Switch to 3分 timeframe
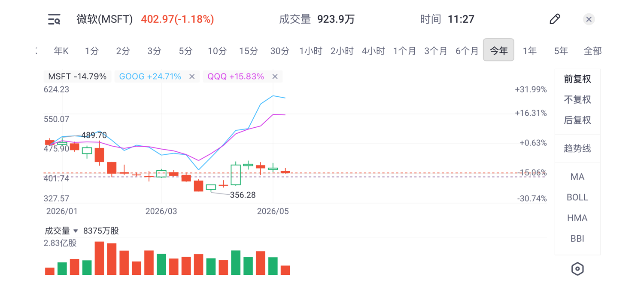This screenshot has width=644, height=298. (x=154, y=51)
